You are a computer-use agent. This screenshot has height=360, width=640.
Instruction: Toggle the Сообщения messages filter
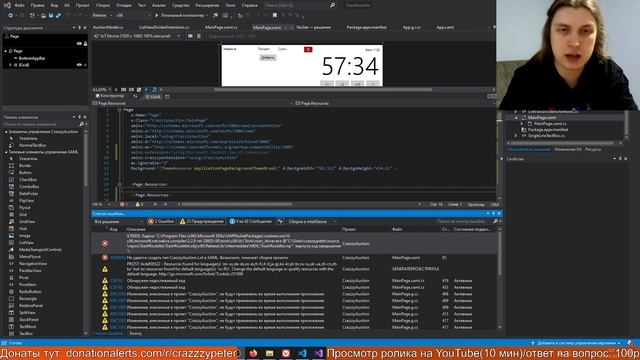click(251, 221)
